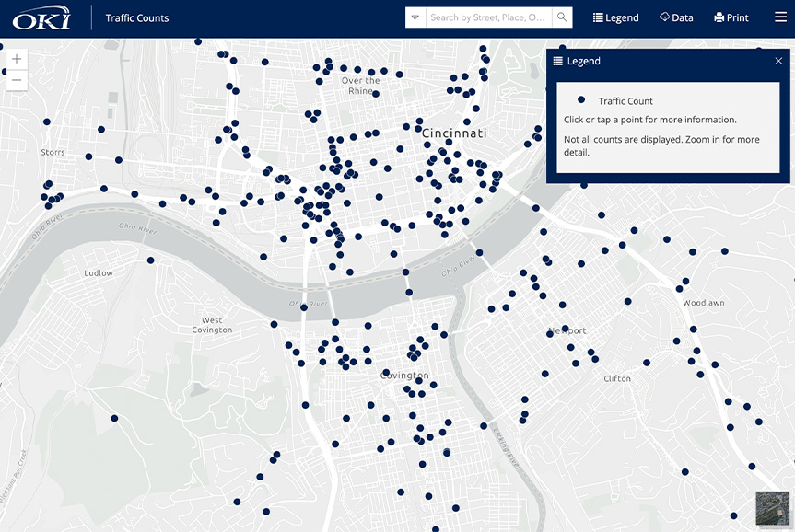Image resolution: width=795 pixels, height=532 pixels.
Task: Close the Legend panel
Action: 778,61
